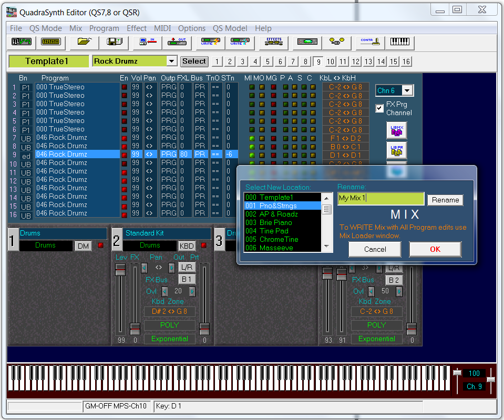Click the EFFECTS toolbar icon
Viewport: 504px width, 420px height.
[274, 42]
